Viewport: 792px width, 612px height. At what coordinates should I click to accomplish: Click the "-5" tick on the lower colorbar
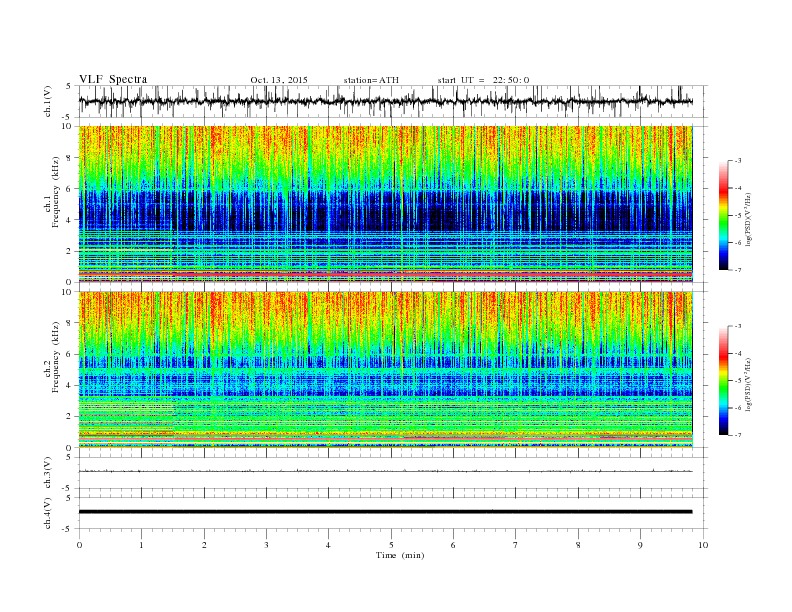click(x=738, y=381)
